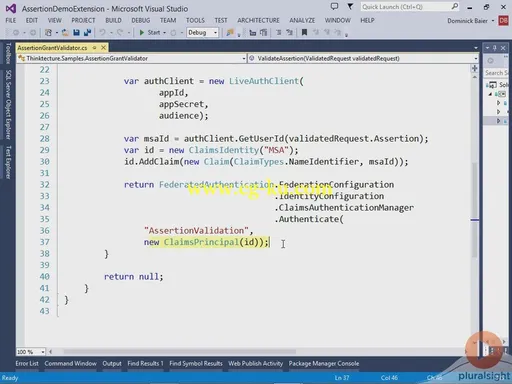
Task: Click the Navigate Forward toolbar button
Action: [33, 33]
